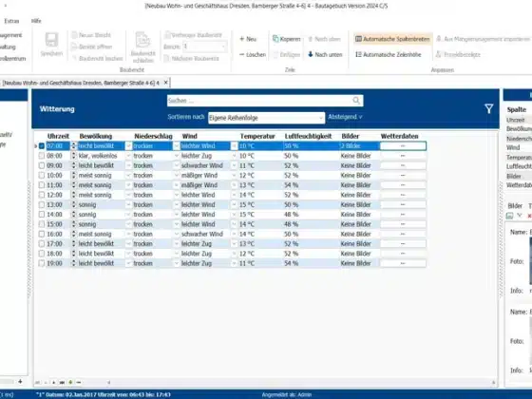Viewport: 532px width, 399px height.
Task: Move row with Nach oben
Action: click(x=324, y=39)
